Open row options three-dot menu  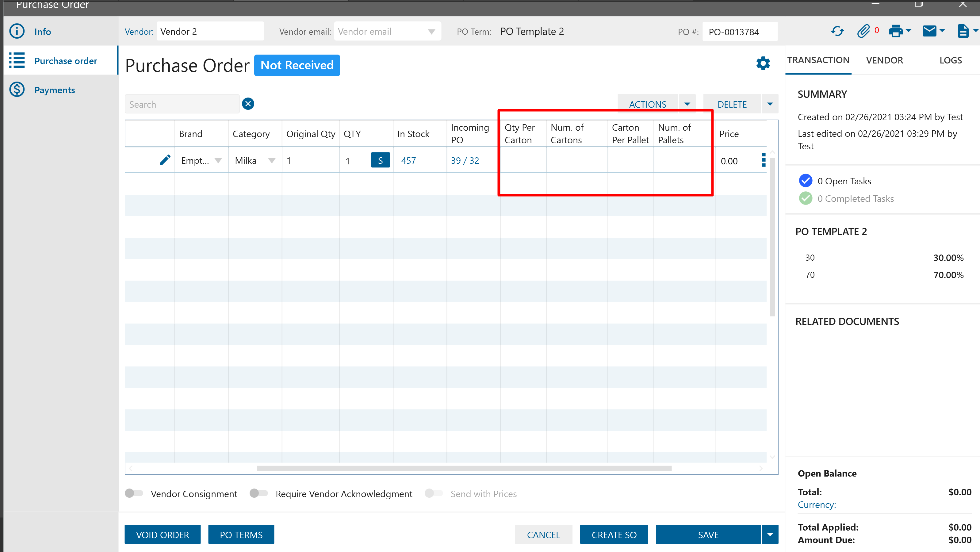click(x=763, y=160)
